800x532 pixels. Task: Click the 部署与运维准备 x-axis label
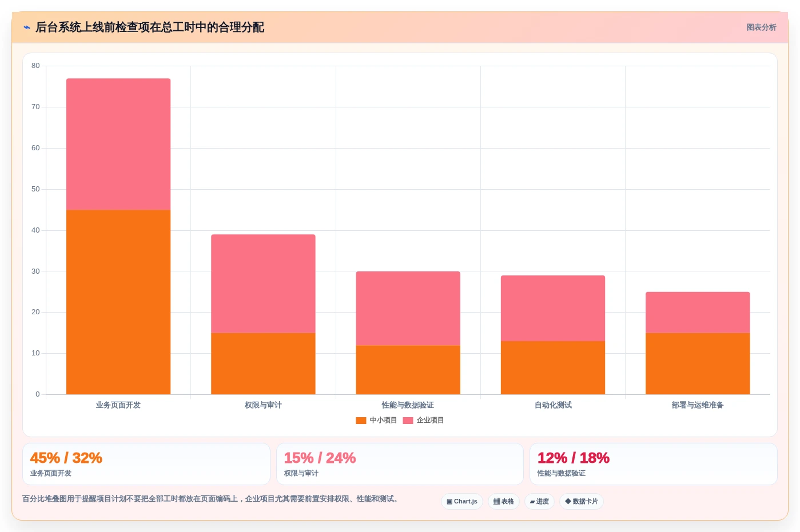click(698, 405)
